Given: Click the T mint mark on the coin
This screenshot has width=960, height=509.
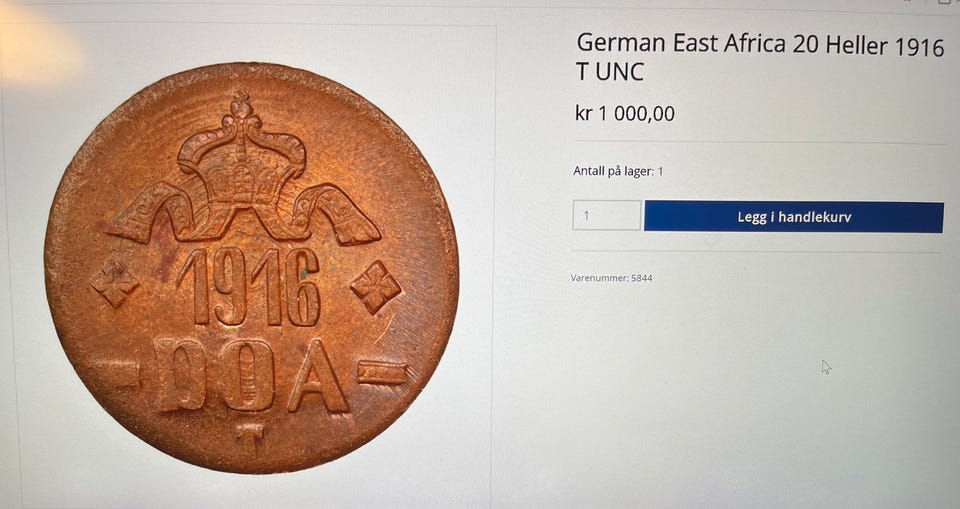Looking at the screenshot, I should [250, 439].
